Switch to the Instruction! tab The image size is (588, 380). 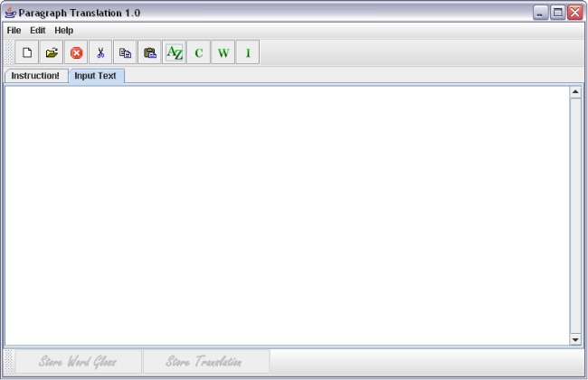pos(36,76)
